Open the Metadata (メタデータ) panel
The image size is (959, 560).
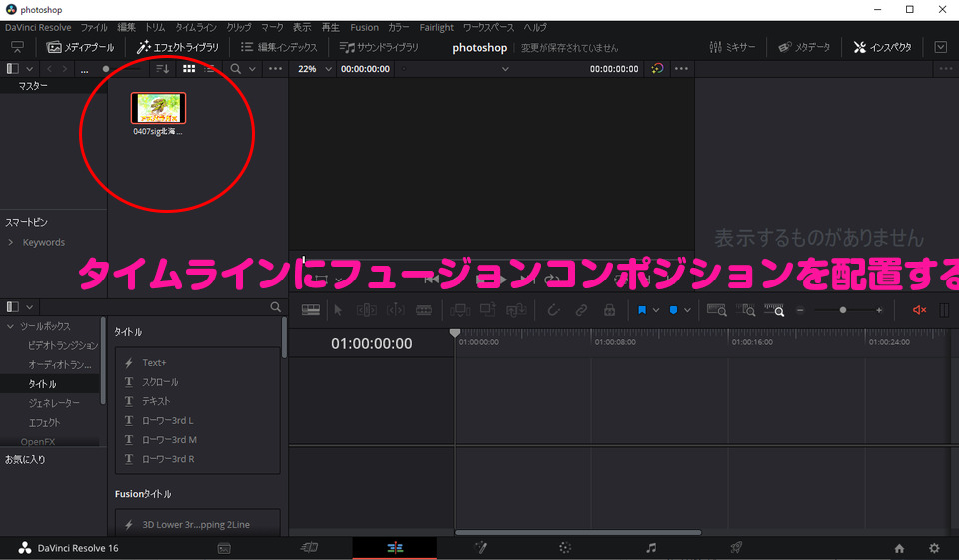tap(804, 47)
